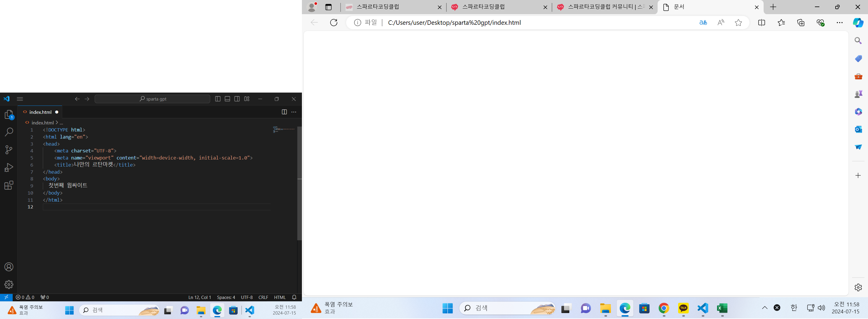Image resolution: width=868 pixels, height=319 pixels.
Task: Open Accounts menu in VS Code activity bar
Action: point(9,267)
